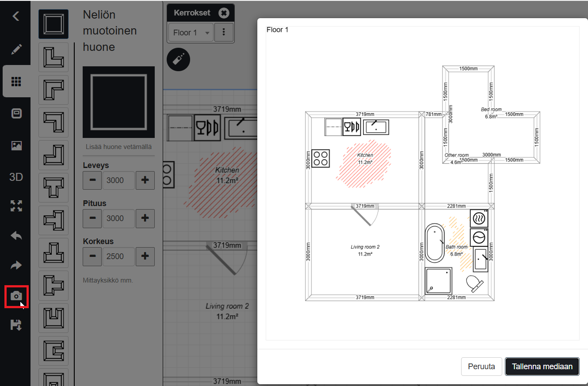
Task: Open the 3D view
Action: (x=16, y=177)
